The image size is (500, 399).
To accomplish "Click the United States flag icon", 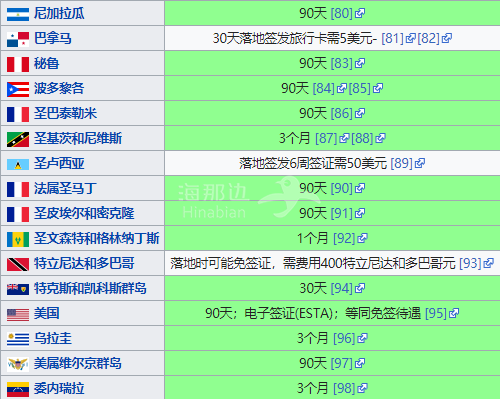I will (x=18, y=315).
